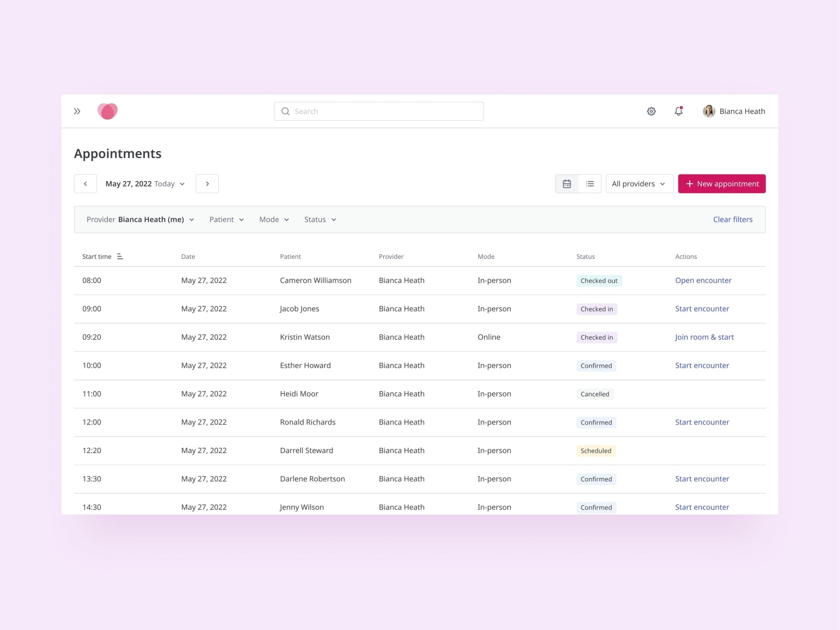
Task: Sort appointments by the Start time sort icon
Action: tap(120, 256)
